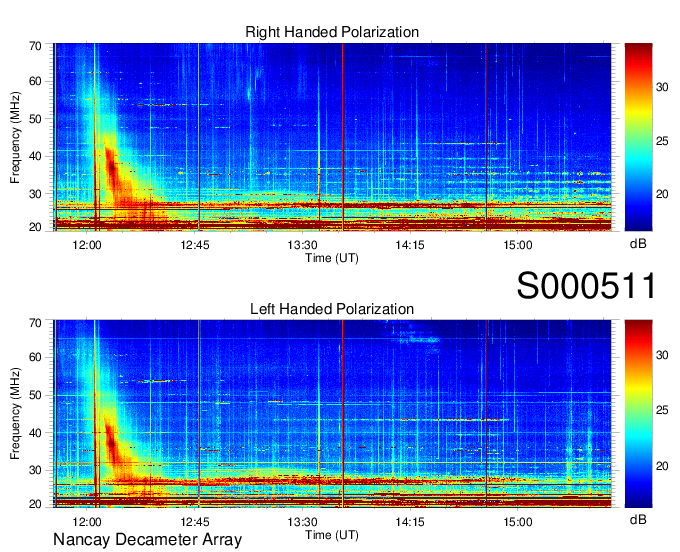Screen dimensions: 680x552
Task: Click the 14:15 tick under Right Handed plot
Action: click(410, 245)
